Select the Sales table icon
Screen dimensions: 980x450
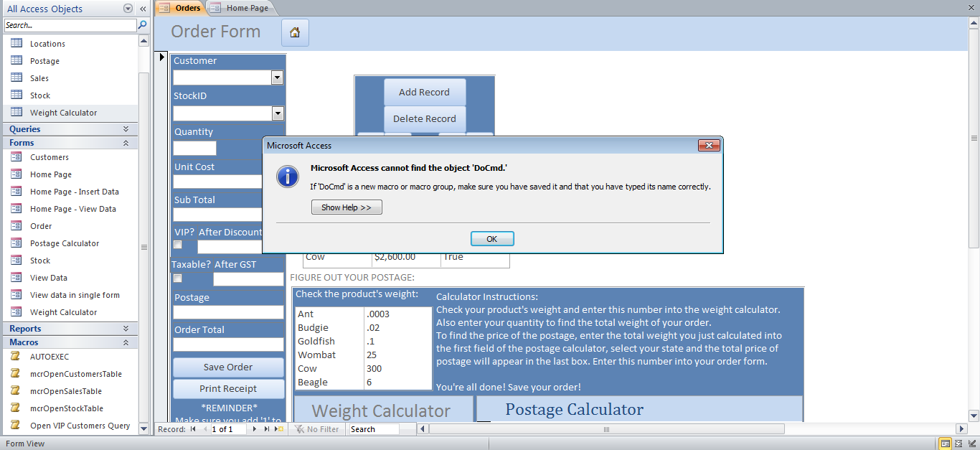17,78
